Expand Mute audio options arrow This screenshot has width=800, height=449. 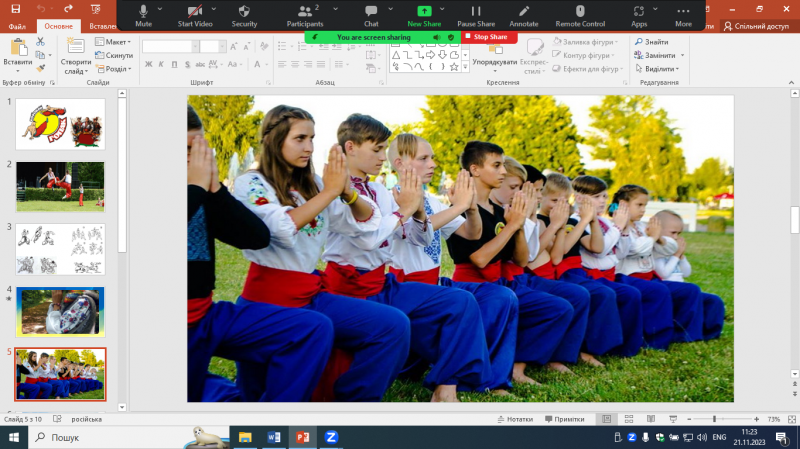[160, 9]
